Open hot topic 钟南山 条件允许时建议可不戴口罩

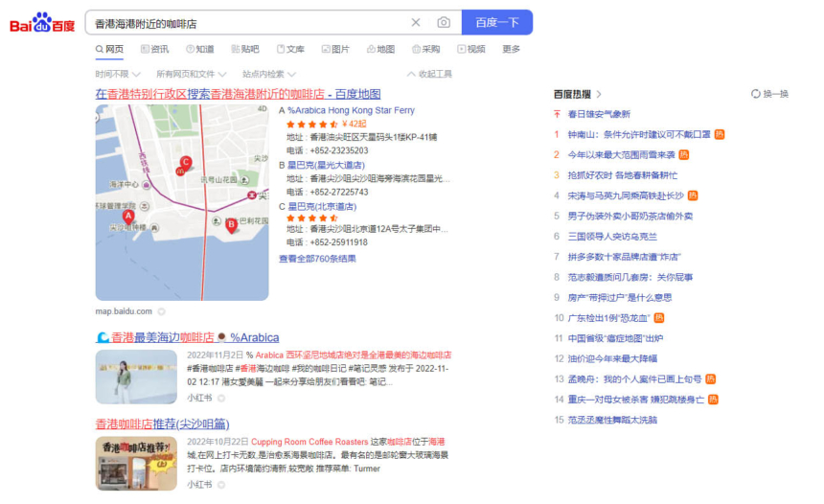point(639,134)
